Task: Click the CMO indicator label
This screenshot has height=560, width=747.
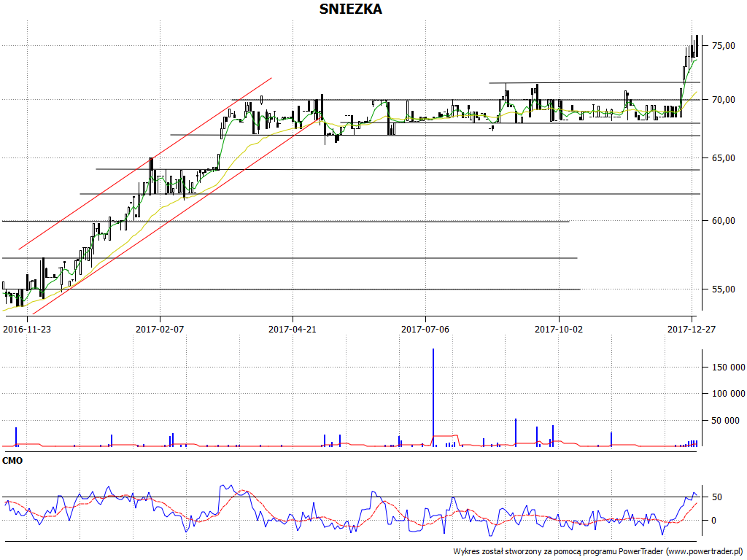Action: pyautogui.click(x=12, y=461)
